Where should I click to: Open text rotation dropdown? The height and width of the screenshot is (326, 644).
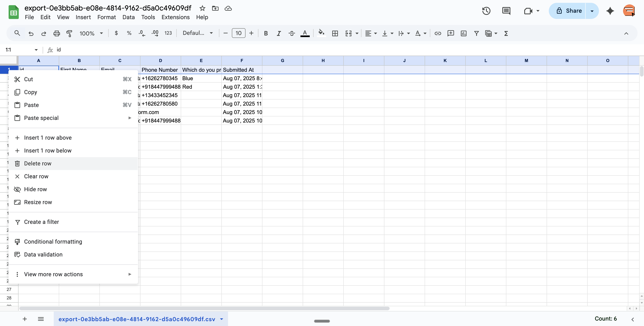tap(421, 33)
